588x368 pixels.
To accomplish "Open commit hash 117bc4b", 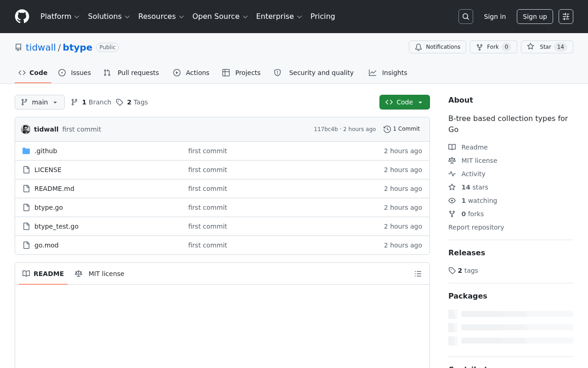I will [326, 129].
